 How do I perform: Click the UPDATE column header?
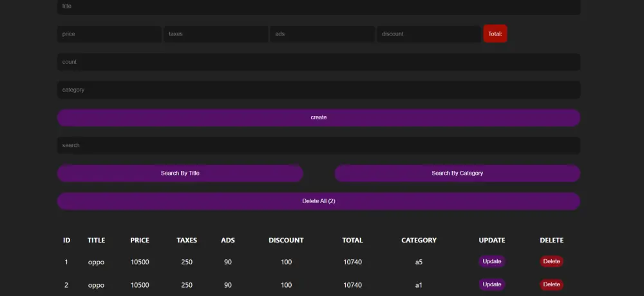(x=492, y=241)
